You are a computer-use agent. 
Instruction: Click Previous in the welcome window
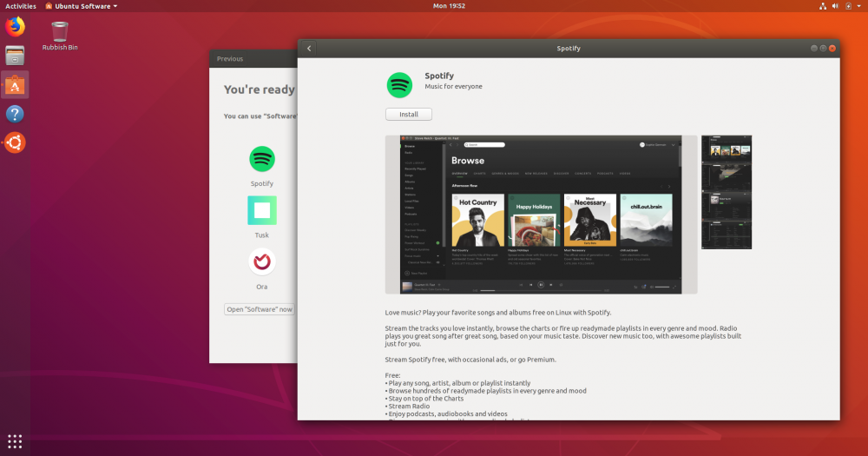tap(230, 59)
